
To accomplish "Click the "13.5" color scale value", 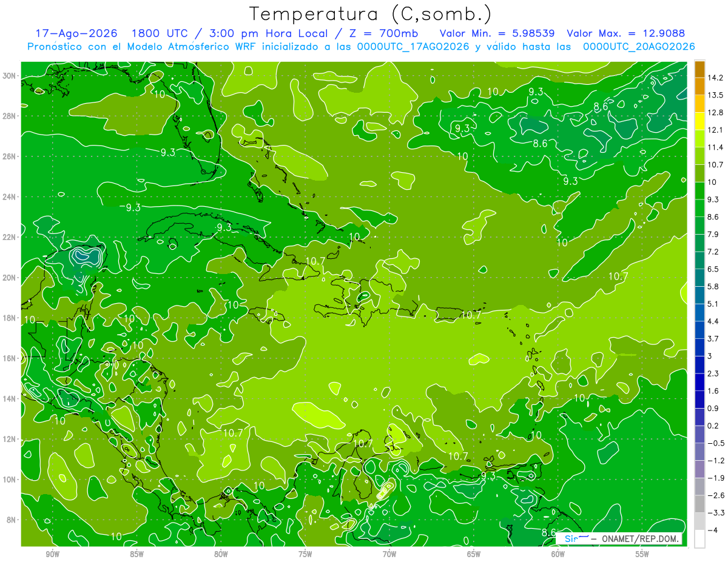I will coord(715,95).
